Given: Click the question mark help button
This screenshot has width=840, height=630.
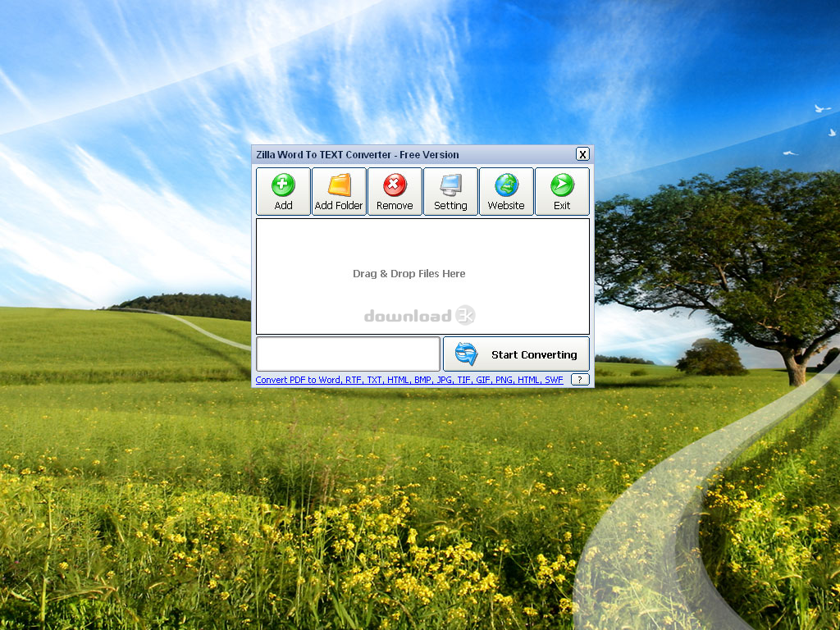Looking at the screenshot, I should coord(580,380).
